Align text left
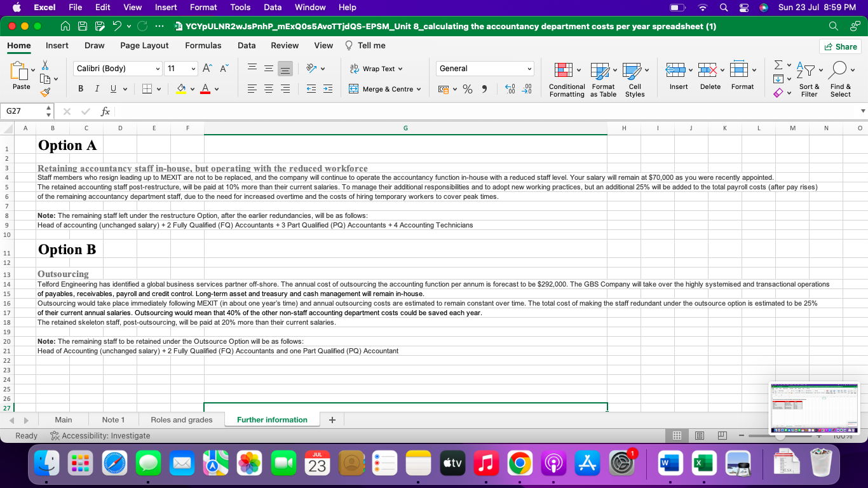The image size is (868, 488). [x=252, y=89]
